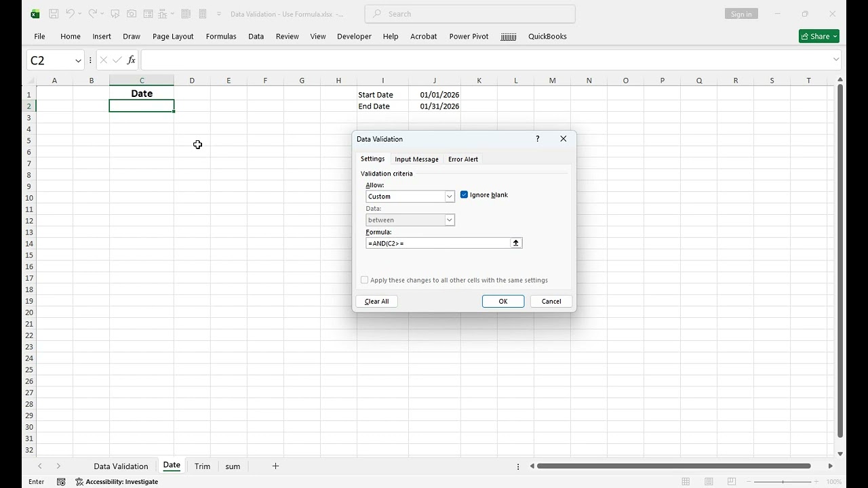Click OK in the Data Validation dialog
868x488 pixels.
point(503,302)
